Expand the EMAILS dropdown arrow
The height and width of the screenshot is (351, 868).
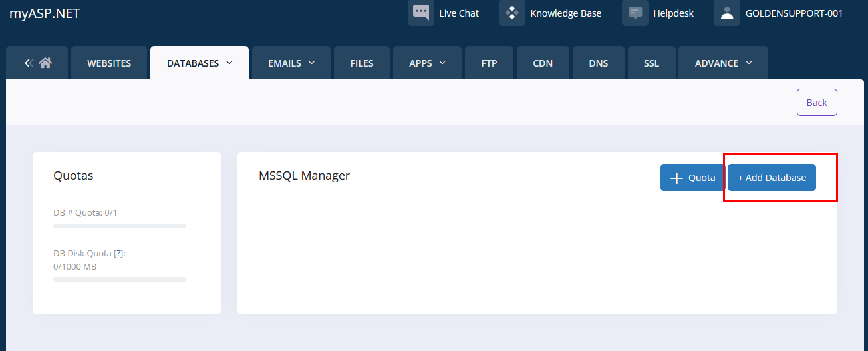pos(311,63)
